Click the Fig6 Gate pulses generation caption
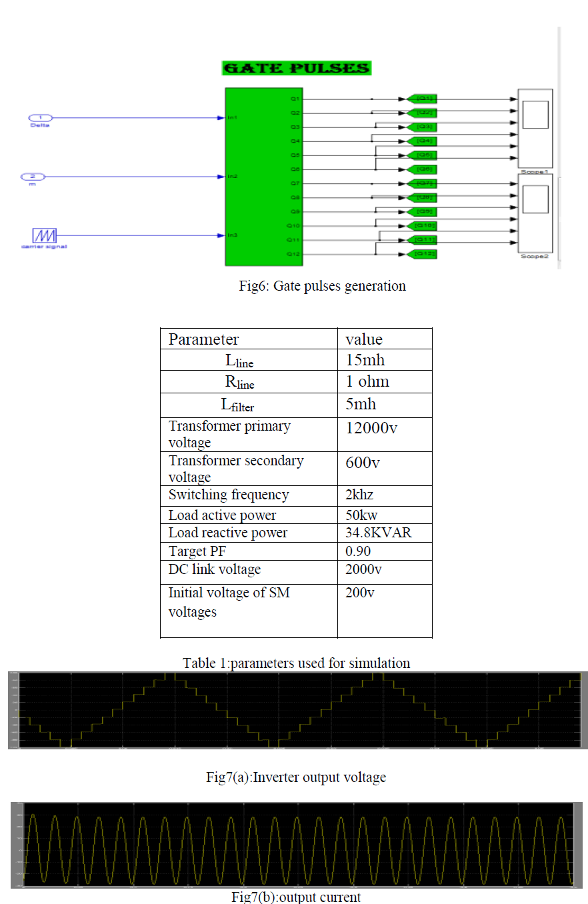Screen dimensions: 588x904 322,286
